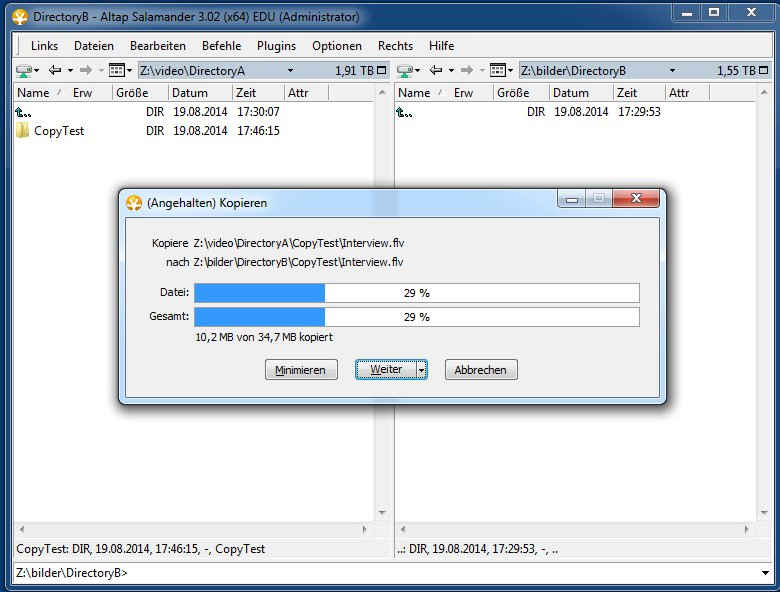780x592 pixels.
Task: Click Weiter to resume copying
Action: pyautogui.click(x=386, y=370)
